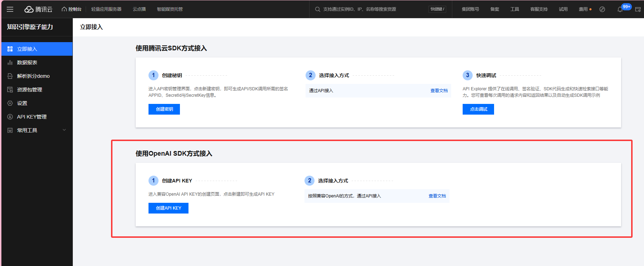Click the 快捷键 / shortcut badge

coord(437,9)
